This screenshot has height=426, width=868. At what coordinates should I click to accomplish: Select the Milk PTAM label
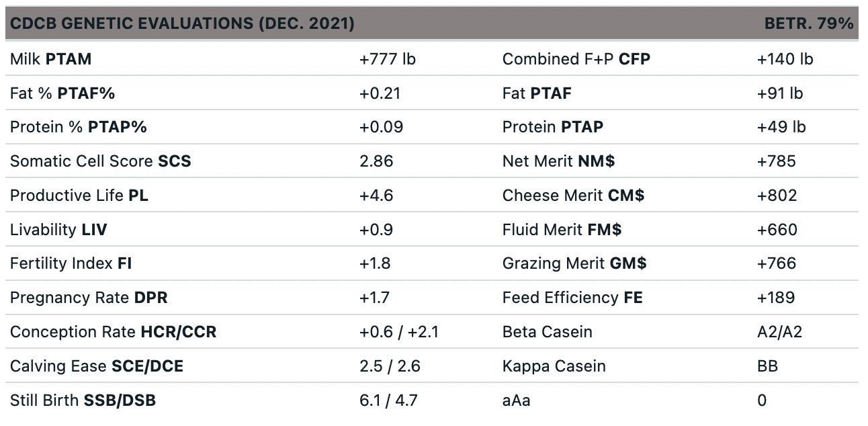50,59
